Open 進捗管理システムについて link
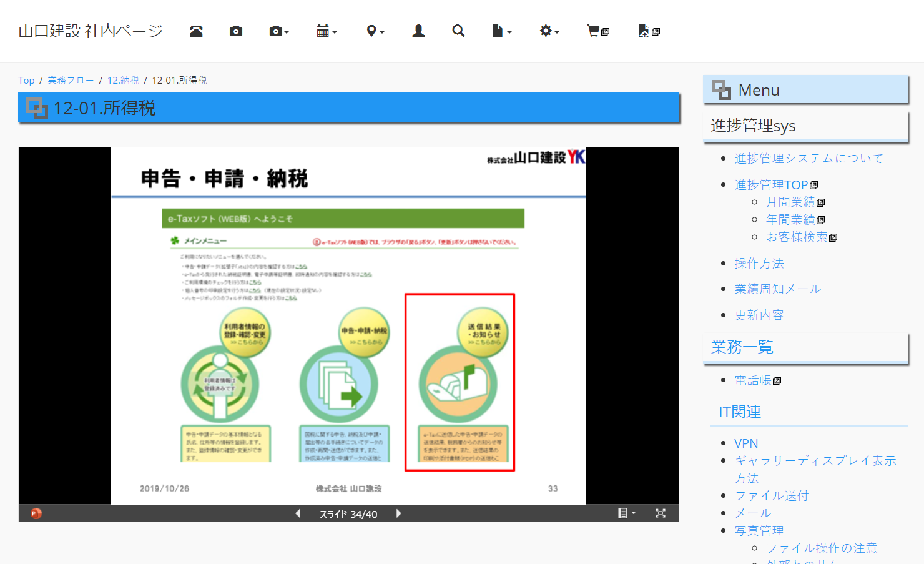924x564 pixels. pyautogui.click(x=808, y=159)
